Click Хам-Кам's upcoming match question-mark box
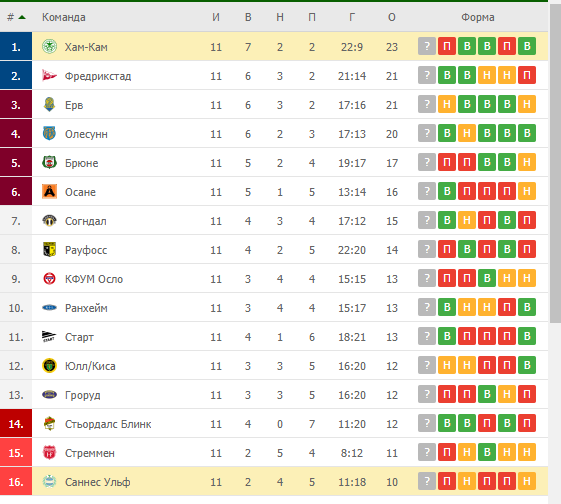Viewport: 561px width, 504px height. [x=427, y=46]
